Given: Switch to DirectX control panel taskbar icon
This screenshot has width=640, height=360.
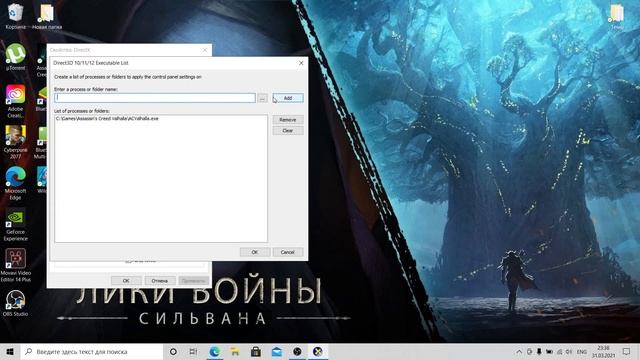Looking at the screenshot, I should (x=318, y=351).
